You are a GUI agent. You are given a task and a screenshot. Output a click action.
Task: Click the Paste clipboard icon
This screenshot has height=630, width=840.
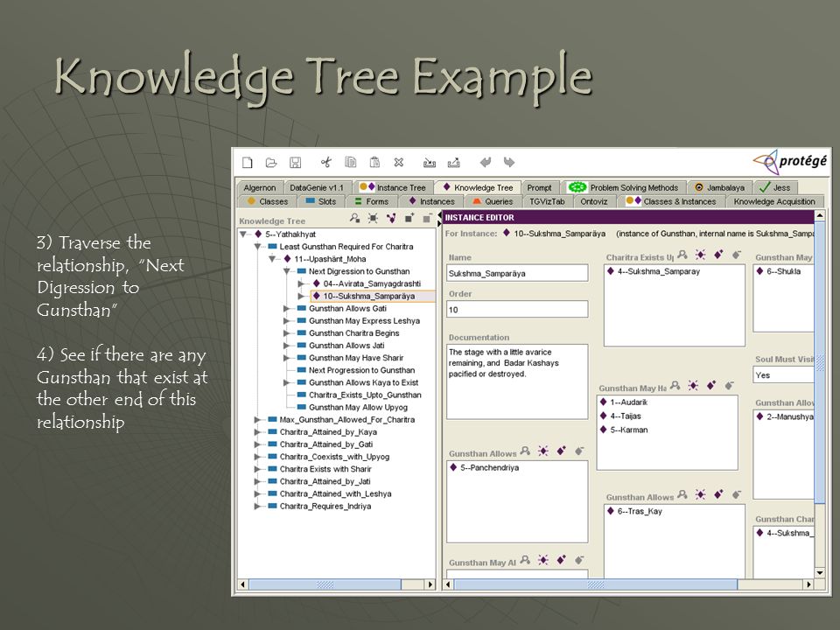pyautogui.click(x=374, y=162)
